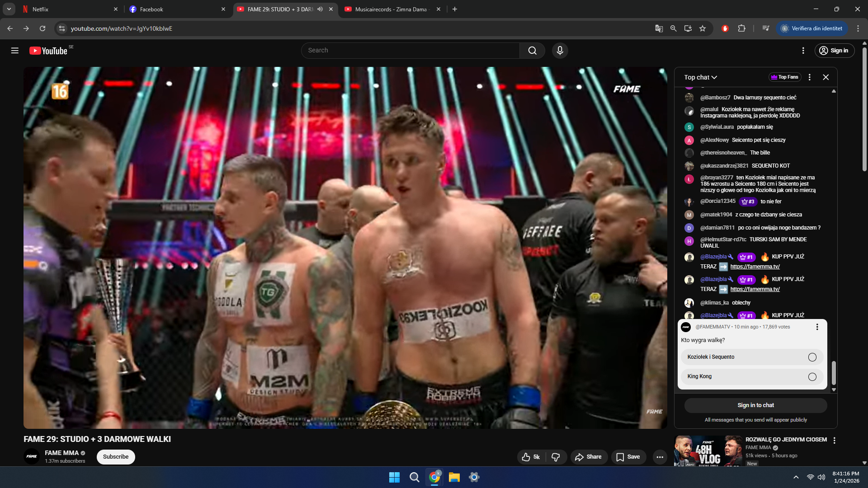Mute the FAME 29 tab audio

(320, 9)
